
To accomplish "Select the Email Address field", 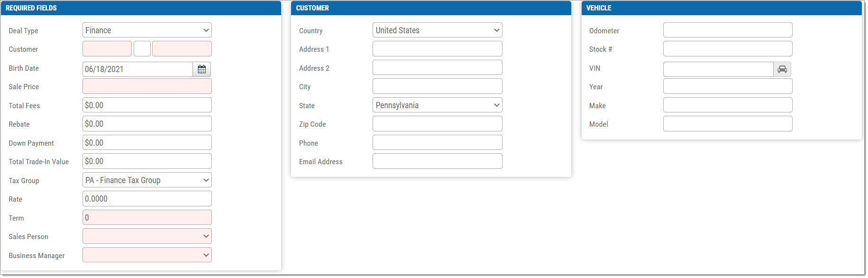I will [437, 161].
